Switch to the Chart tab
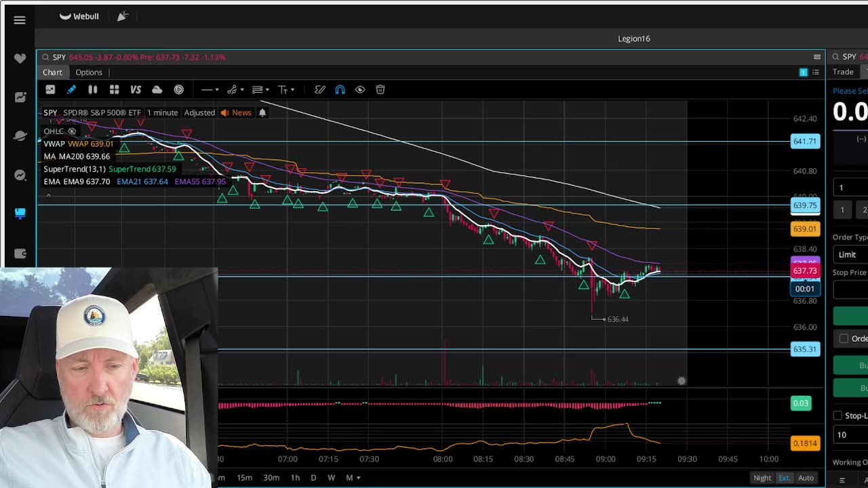The height and width of the screenshot is (488, 868). point(52,73)
